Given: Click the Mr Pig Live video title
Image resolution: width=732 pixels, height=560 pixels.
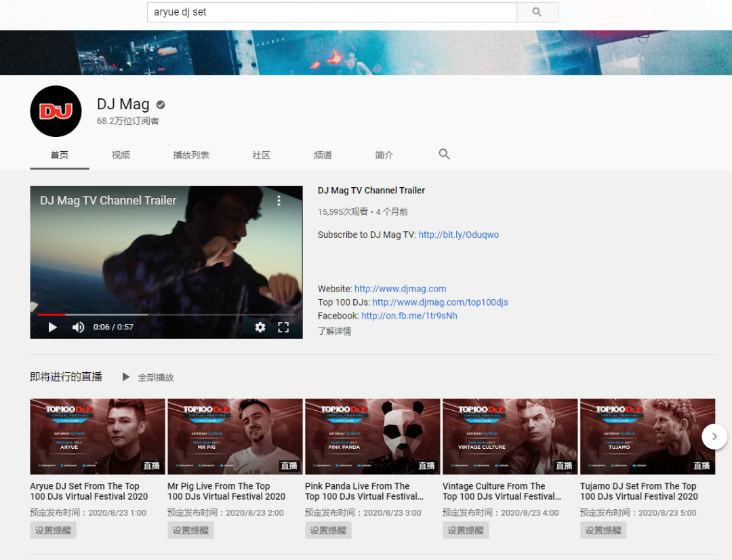Looking at the screenshot, I should click(226, 492).
